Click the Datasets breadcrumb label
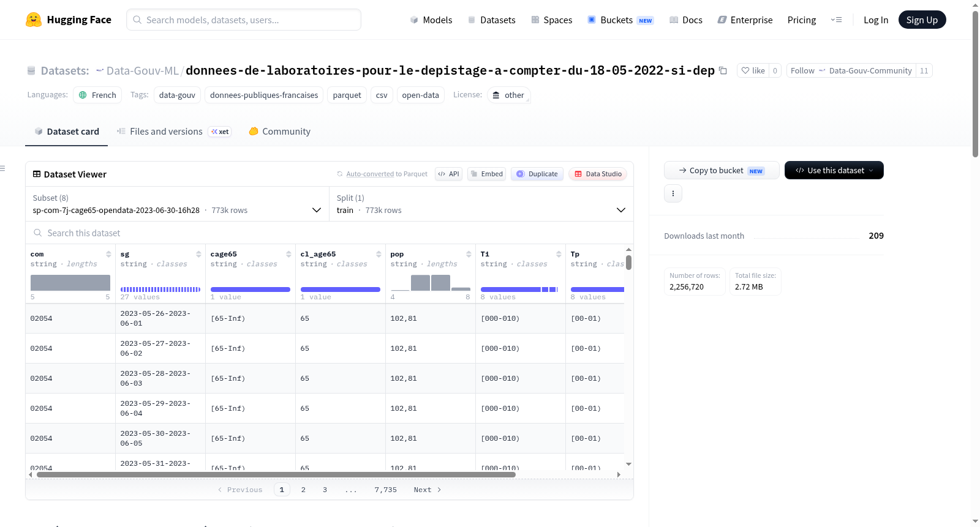Screen dimensions: 980x527 [65, 70]
